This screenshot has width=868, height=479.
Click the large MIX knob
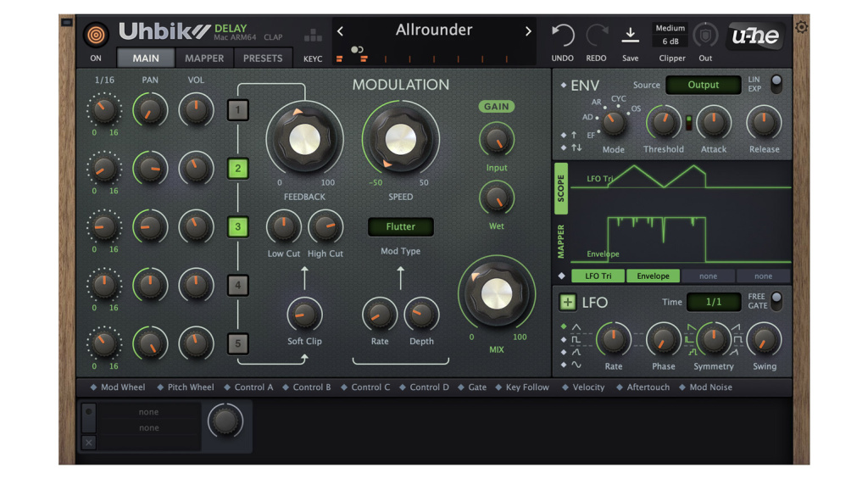point(496,293)
